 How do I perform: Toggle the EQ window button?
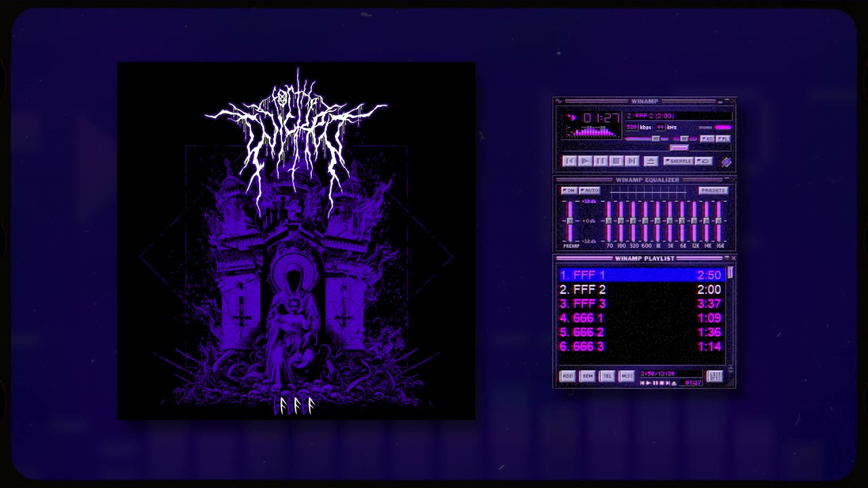(x=707, y=139)
